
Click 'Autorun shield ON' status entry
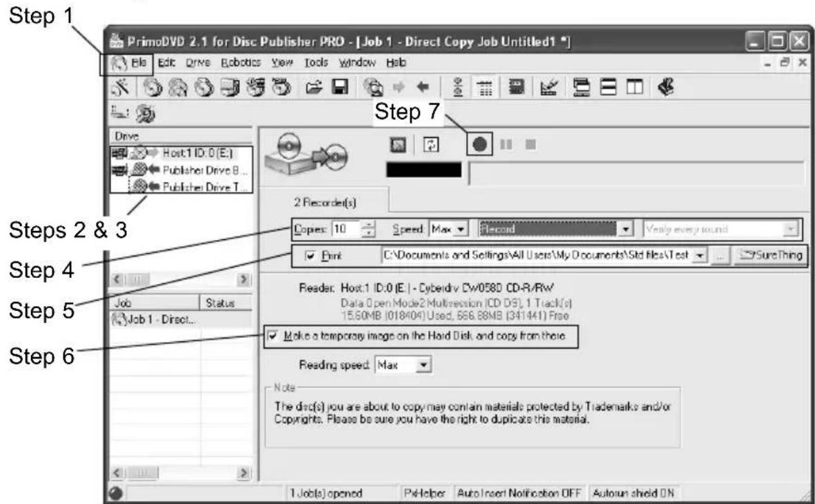pos(633,493)
